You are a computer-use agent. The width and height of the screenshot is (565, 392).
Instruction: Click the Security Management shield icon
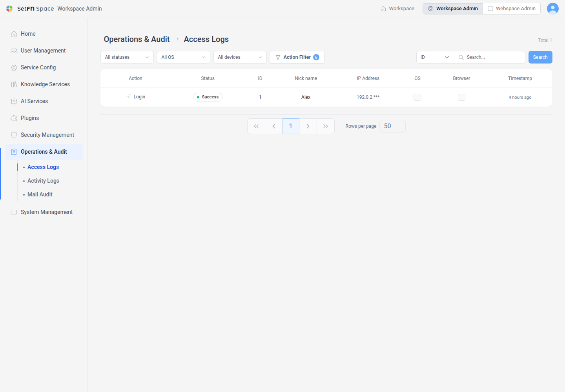pos(14,135)
